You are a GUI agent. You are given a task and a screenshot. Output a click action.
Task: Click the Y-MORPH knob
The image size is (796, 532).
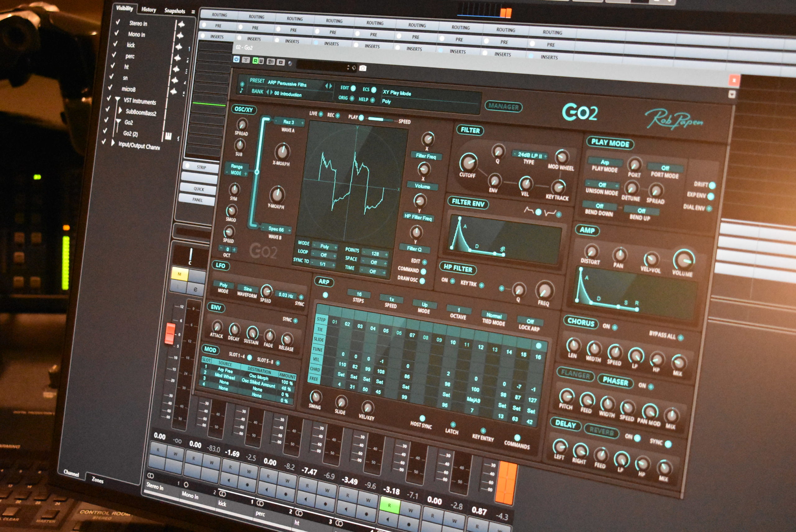tap(277, 194)
